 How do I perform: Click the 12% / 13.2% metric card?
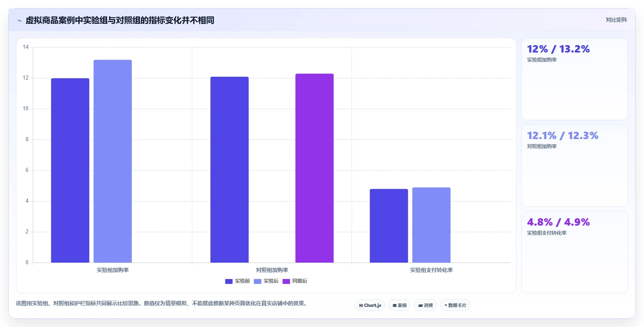(574, 79)
